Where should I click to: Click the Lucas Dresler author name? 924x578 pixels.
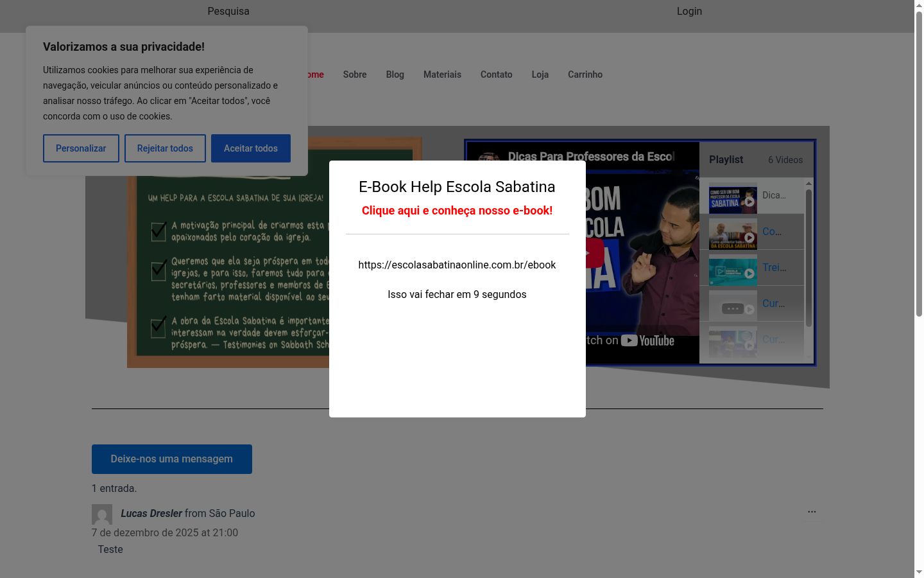coord(151,513)
